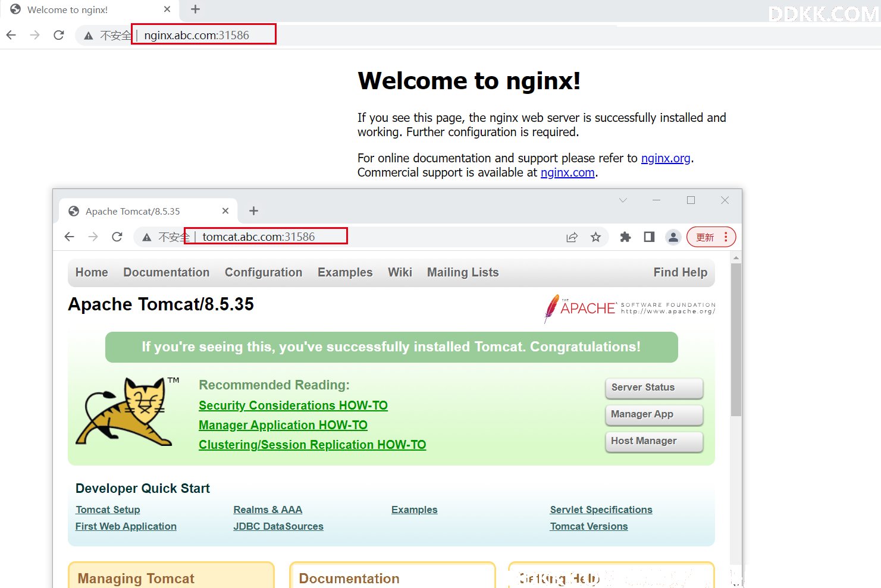The height and width of the screenshot is (588, 881).
Task: Open the nginx.org documentation link
Action: (x=666, y=158)
